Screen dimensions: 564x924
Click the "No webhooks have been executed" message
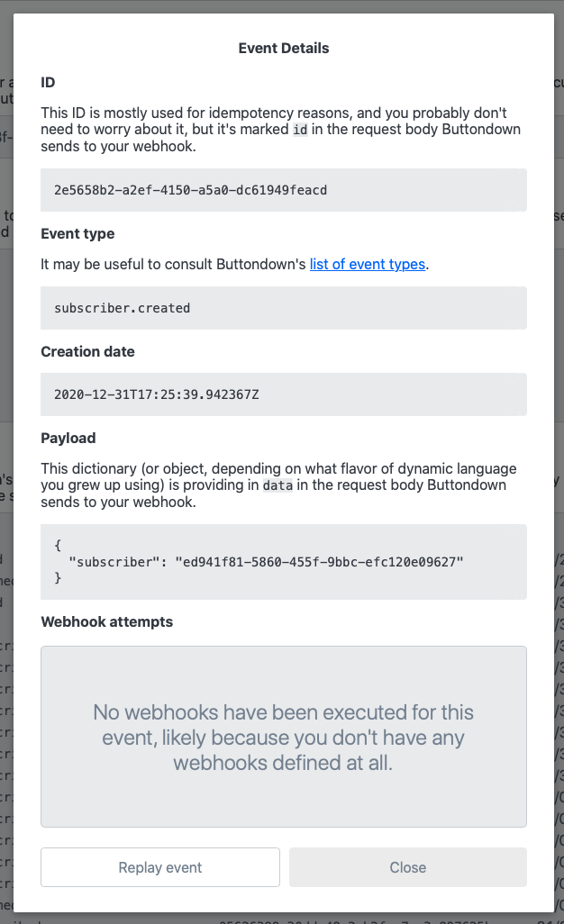coord(283,738)
